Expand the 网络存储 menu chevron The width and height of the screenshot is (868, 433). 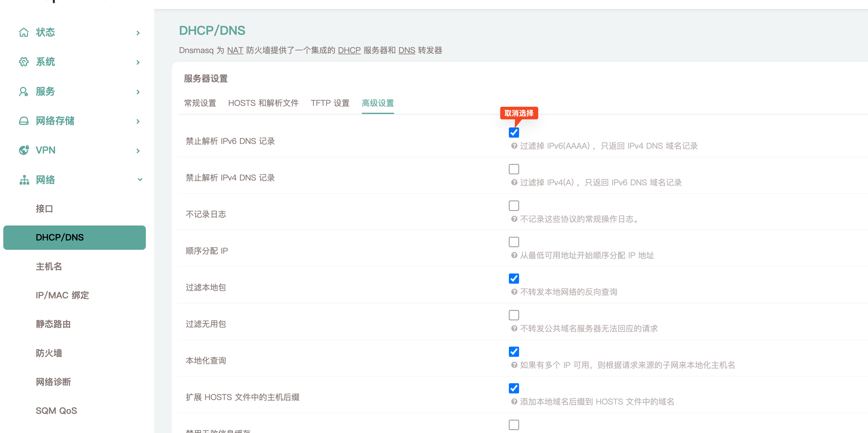pyautogui.click(x=138, y=121)
